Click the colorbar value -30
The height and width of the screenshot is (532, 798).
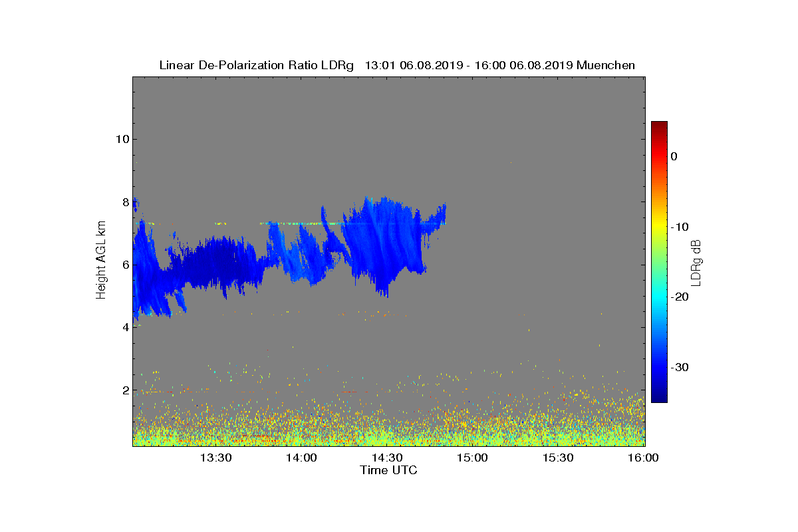click(680, 368)
